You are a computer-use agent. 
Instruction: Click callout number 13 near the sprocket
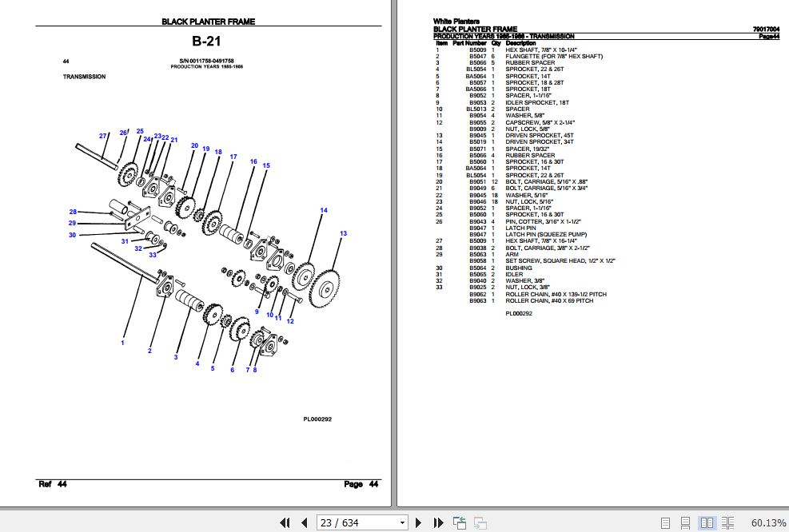point(342,234)
